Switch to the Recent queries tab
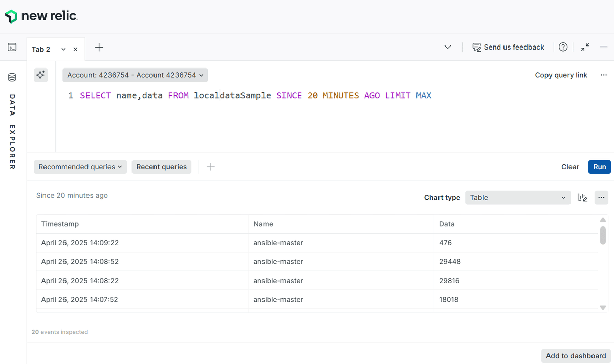Screen dimensions: 614x364 pyautogui.click(x=161, y=167)
